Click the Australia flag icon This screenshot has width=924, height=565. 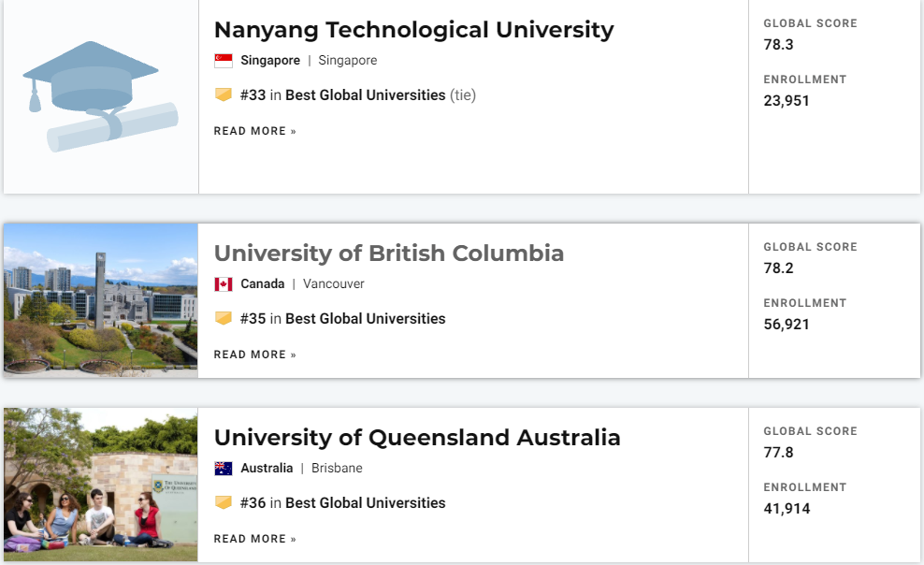pos(224,469)
